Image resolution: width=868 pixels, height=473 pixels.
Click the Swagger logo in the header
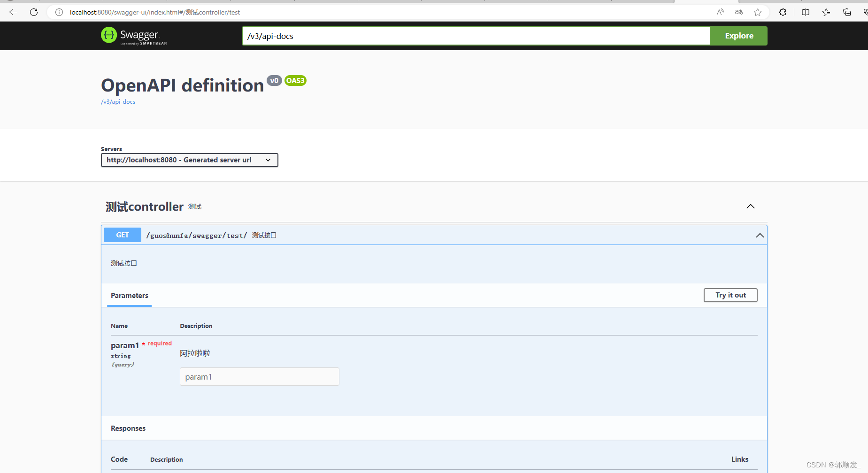coord(133,36)
